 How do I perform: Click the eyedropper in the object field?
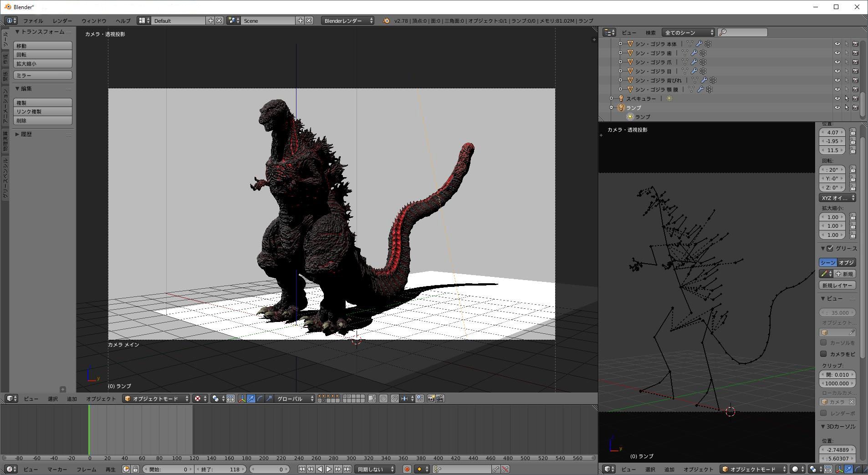pos(851,333)
